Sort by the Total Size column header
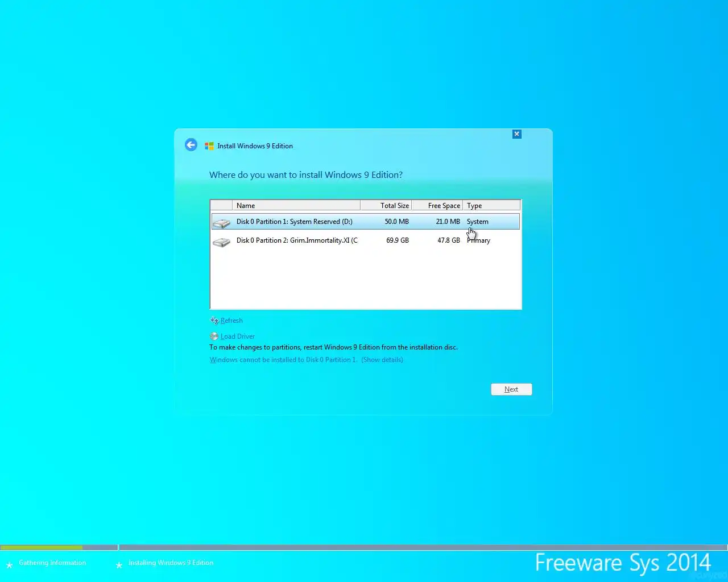728x582 pixels. tap(386, 206)
